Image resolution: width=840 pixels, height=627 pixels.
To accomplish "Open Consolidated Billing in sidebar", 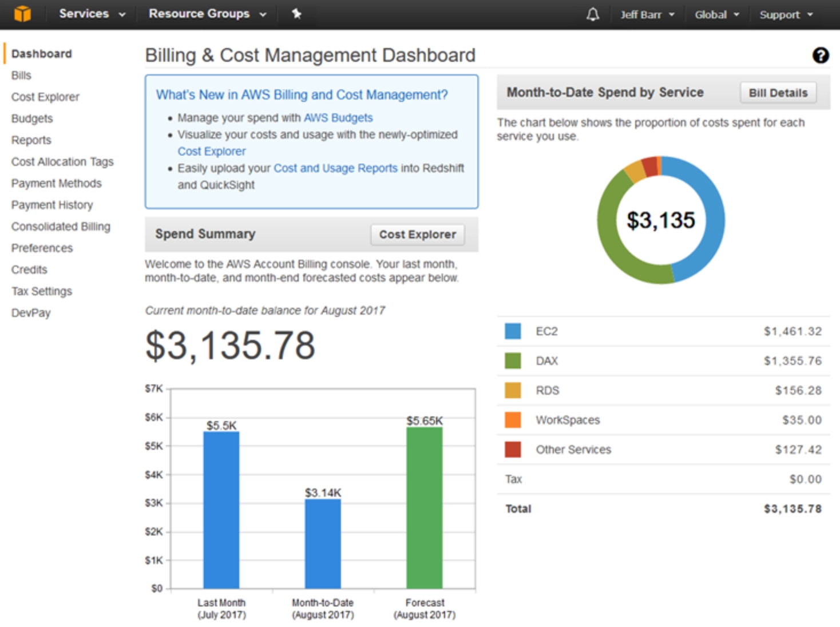I will coord(61,227).
